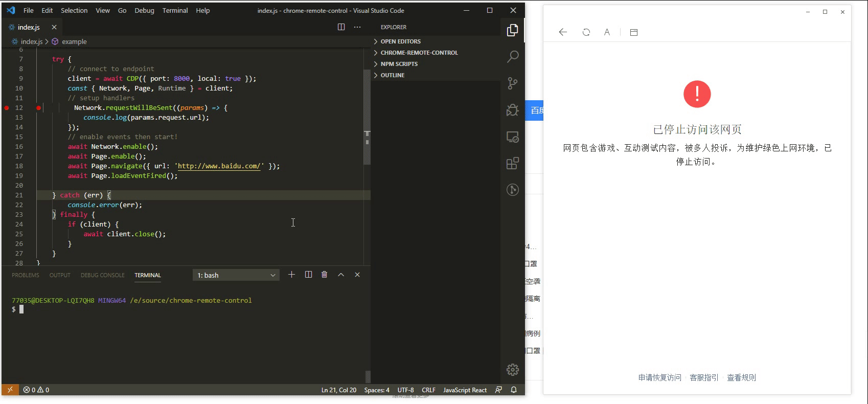Open the Debug view icon
Screen dimensions: 868x404
click(x=512, y=110)
